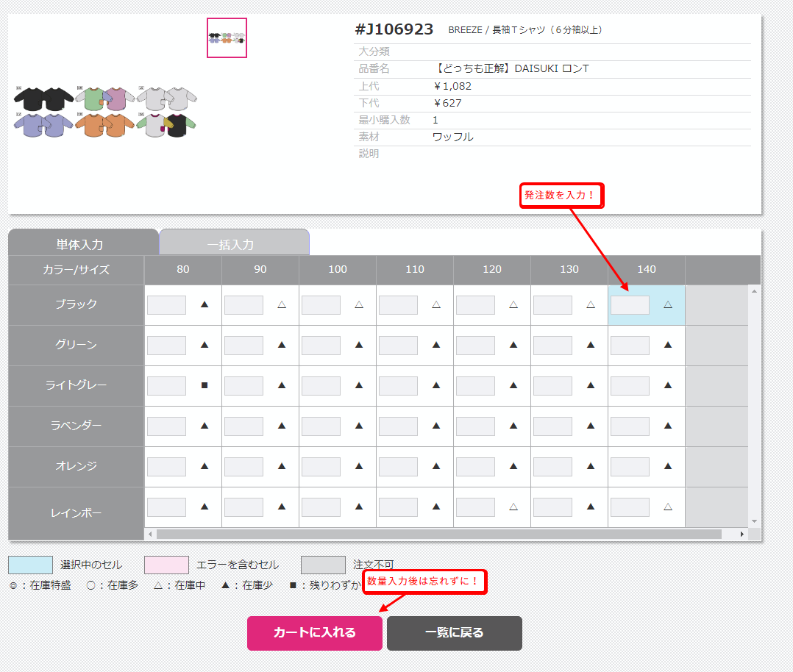
Task: Click the quantity field for ブラック size 140
Action: [x=630, y=305]
